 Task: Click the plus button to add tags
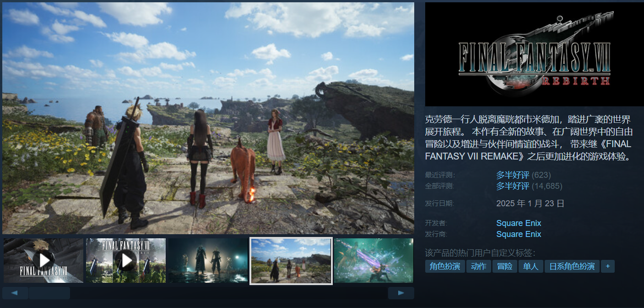coord(608,266)
